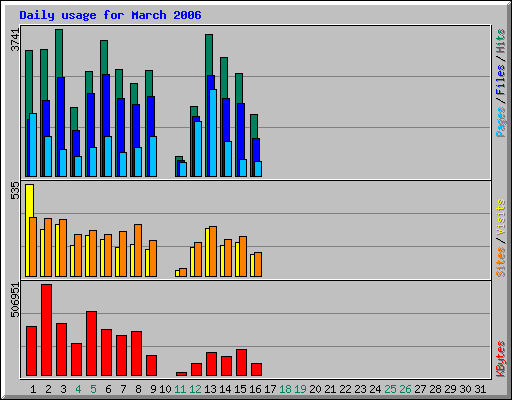512x400 pixels.
Task: Click day 16 on the x-axis
Action: tap(255, 389)
